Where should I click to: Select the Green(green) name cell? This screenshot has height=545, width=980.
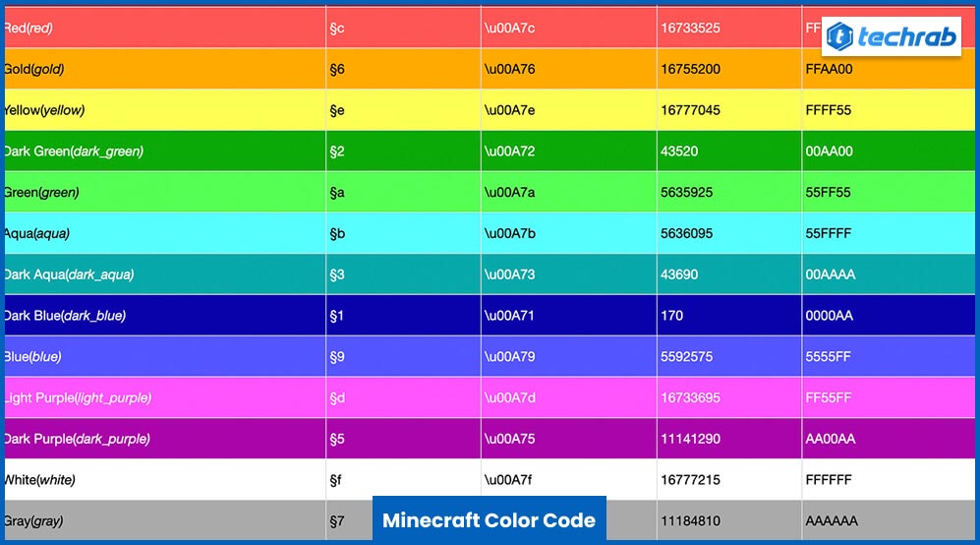point(165,192)
